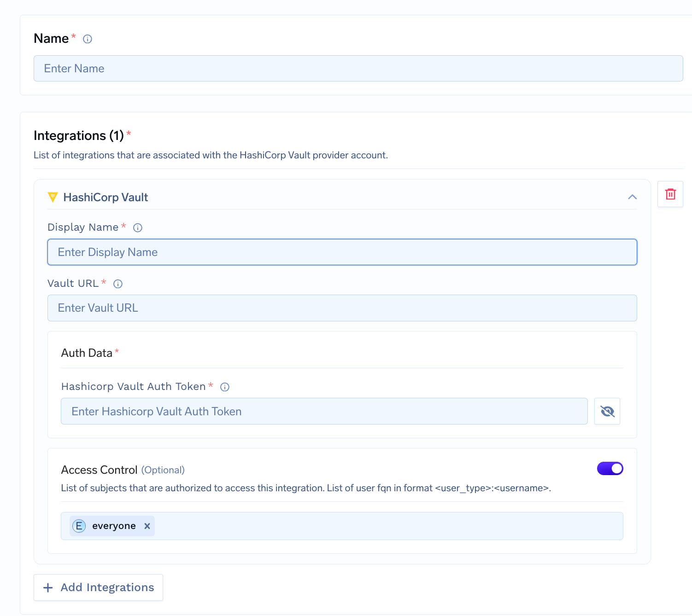Click the Integrations (1) heading
This screenshot has width=692, height=616.
coord(79,136)
